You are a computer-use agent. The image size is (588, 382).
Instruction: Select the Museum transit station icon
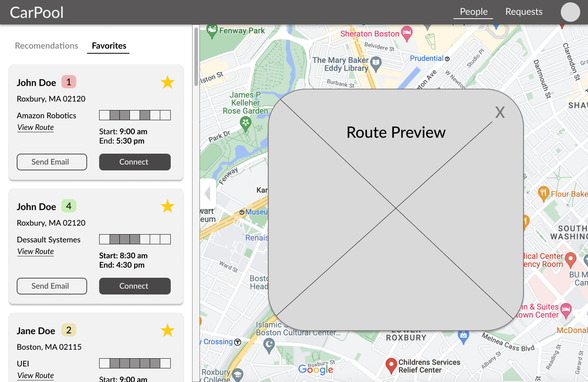(242, 212)
